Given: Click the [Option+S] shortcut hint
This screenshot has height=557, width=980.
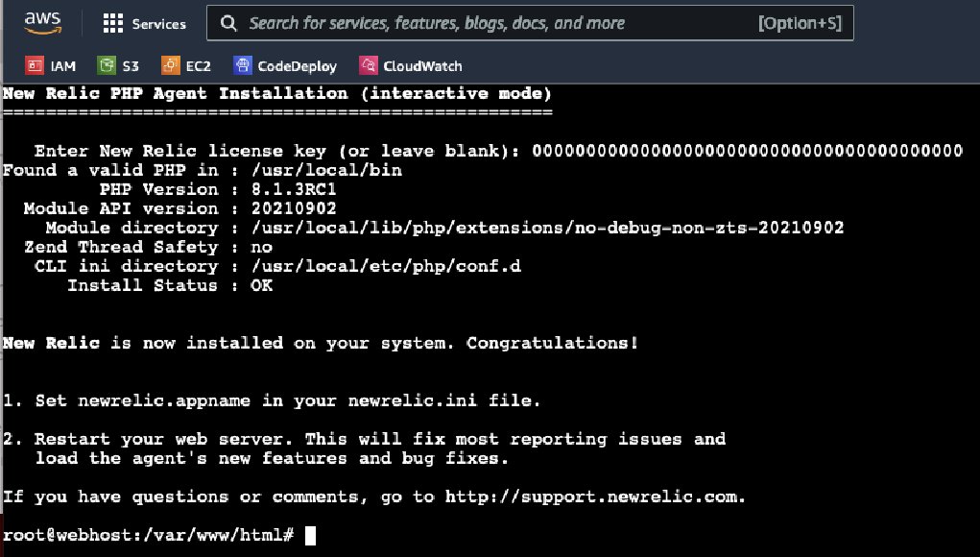Looking at the screenshot, I should click(x=800, y=23).
